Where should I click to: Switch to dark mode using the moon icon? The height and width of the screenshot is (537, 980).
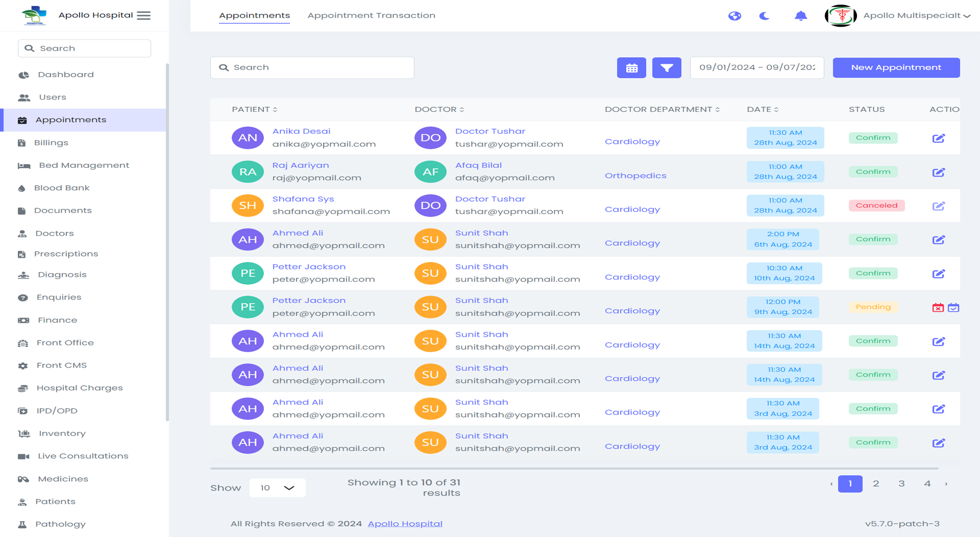(x=764, y=16)
